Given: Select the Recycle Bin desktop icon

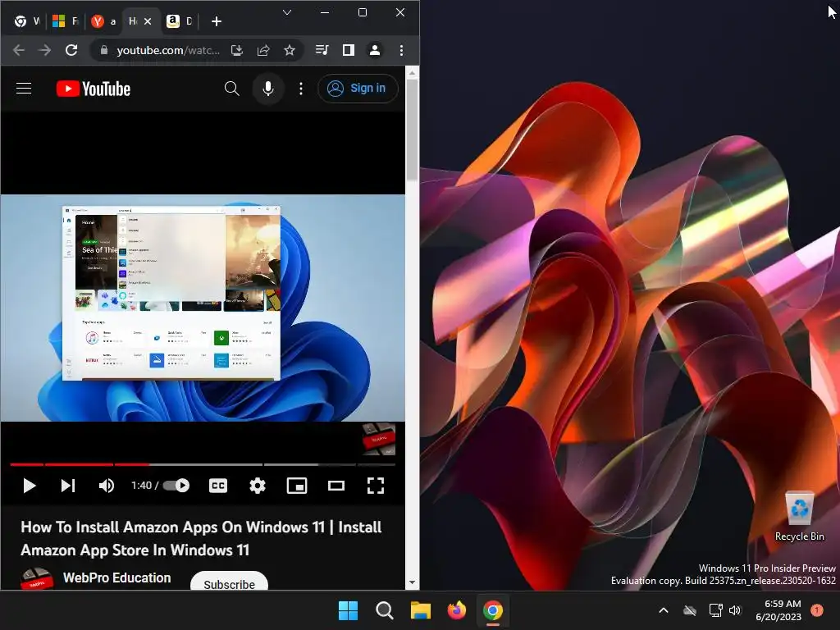Looking at the screenshot, I should 799,517.
